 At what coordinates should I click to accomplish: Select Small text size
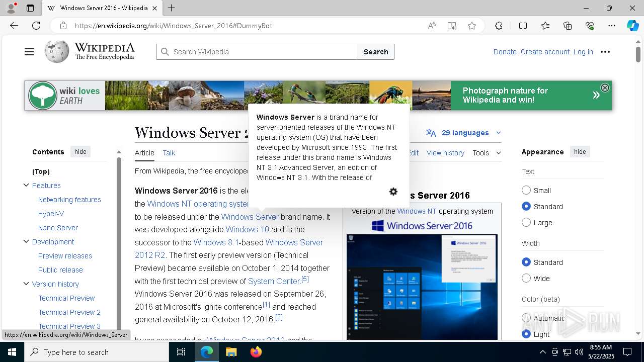point(526,190)
